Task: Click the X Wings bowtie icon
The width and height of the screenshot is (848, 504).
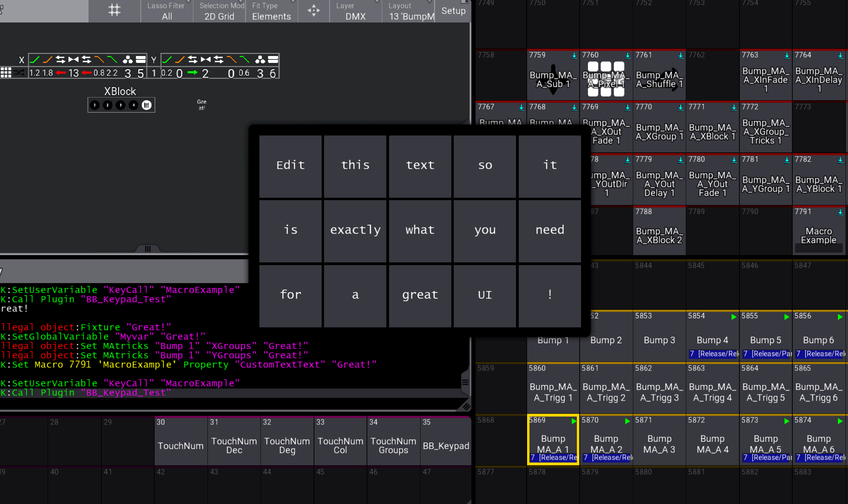Action: pos(73,59)
